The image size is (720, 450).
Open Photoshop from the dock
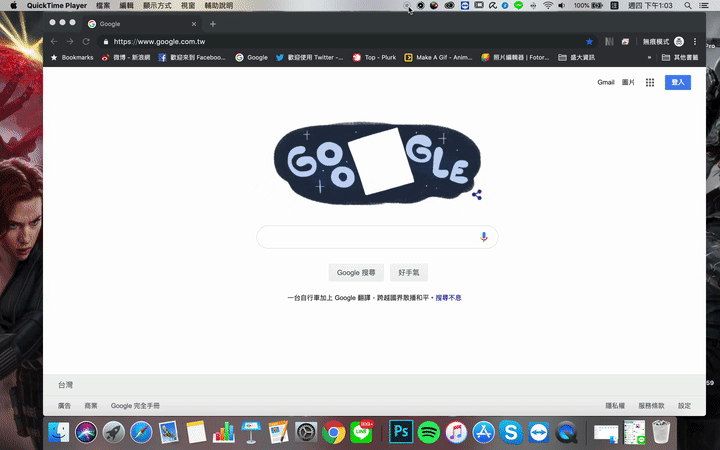pyautogui.click(x=401, y=432)
